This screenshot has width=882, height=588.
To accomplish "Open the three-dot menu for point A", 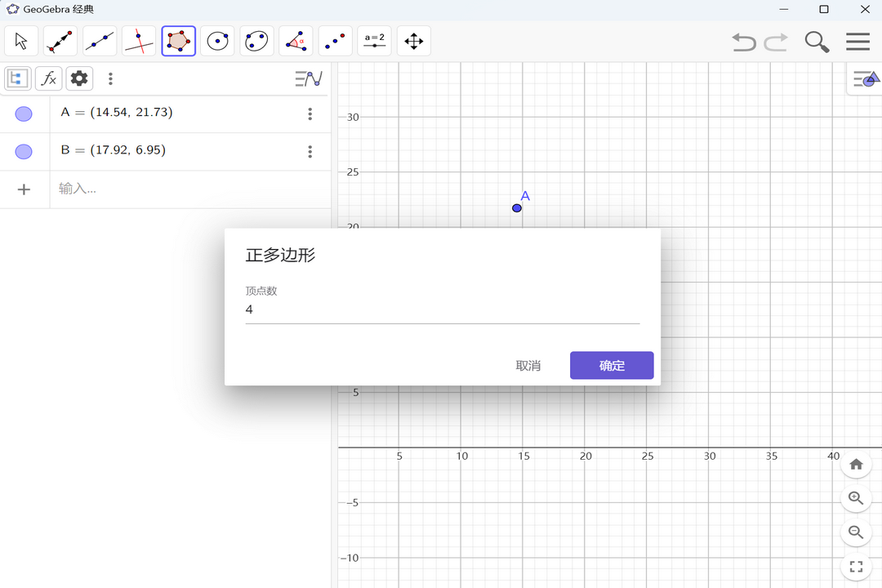I will (x=310, y=114).
